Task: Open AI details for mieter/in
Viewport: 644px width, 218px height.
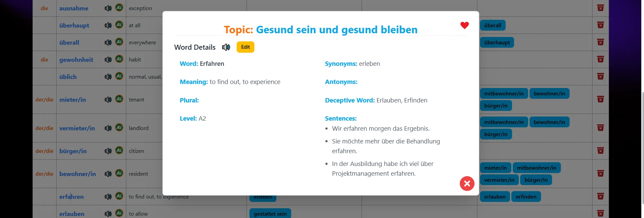Action: tap(119, 99)
